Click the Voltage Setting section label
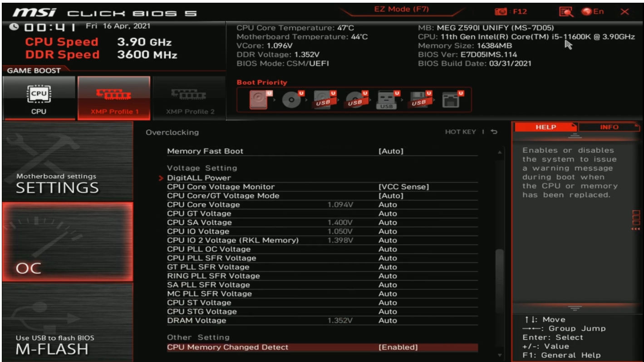The image size is (644, 362). point(202,168)
